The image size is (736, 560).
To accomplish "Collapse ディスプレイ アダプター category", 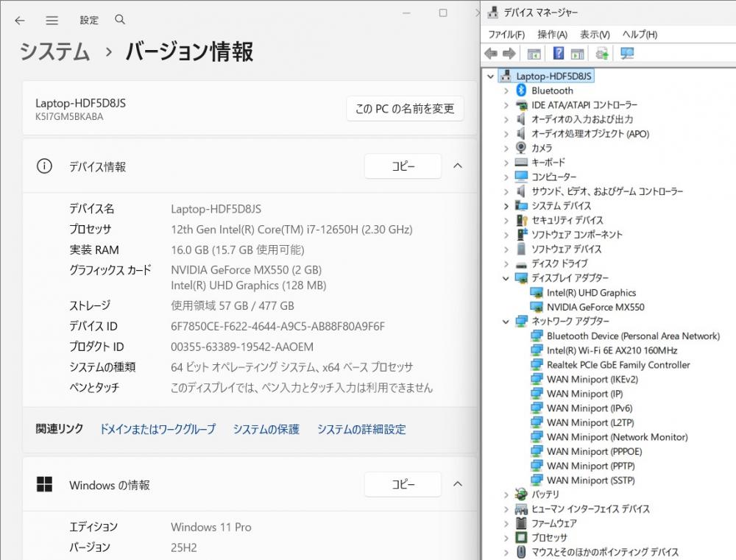I will click(506, 278).
